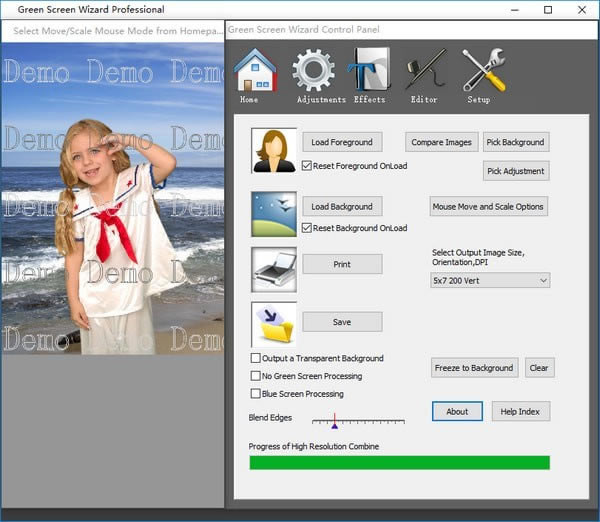The width and height of the screenshot is (600, 522).
Task: Enable No Green Screen Processing
Action: click(x=256, y=376)
